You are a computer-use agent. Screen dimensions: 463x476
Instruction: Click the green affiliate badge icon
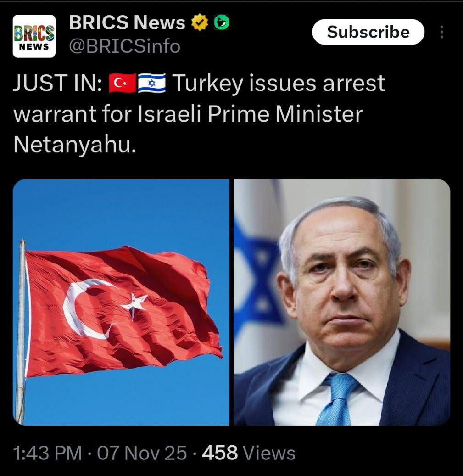(222, 23)
